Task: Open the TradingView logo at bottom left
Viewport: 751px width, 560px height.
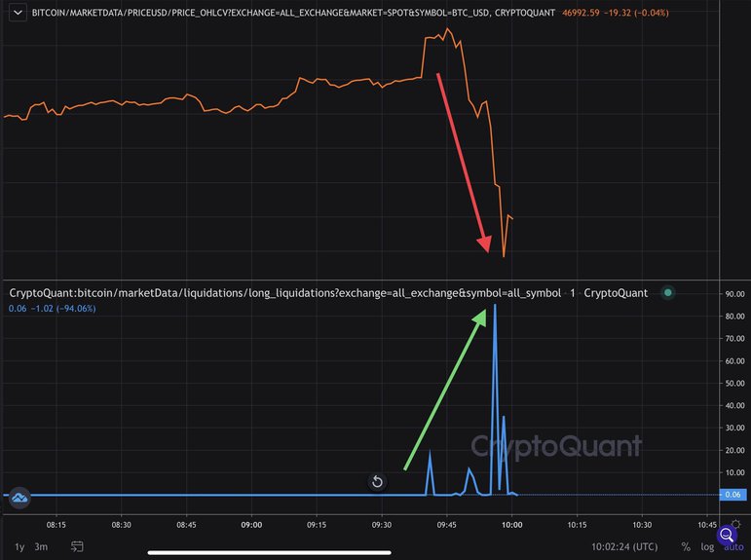Action: point(19,498)
